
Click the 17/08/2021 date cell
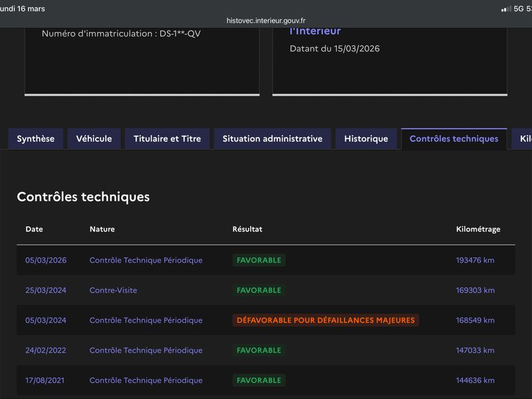point(45,380)
